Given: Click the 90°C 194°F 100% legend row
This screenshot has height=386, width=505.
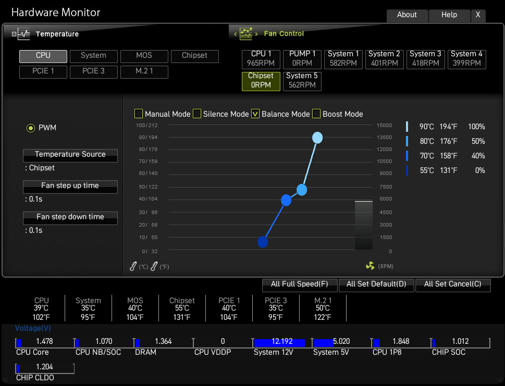Looking at the screenshot, I should [x=445, y=127].
